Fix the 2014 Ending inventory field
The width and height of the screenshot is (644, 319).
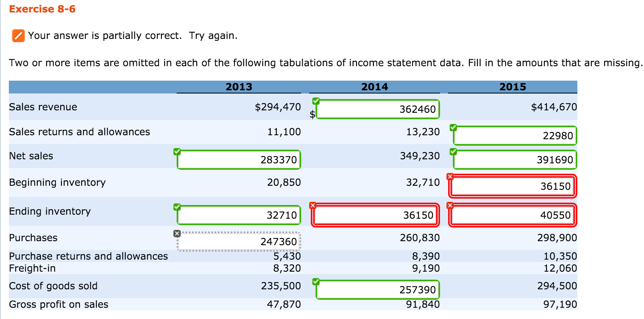[375, 215]
